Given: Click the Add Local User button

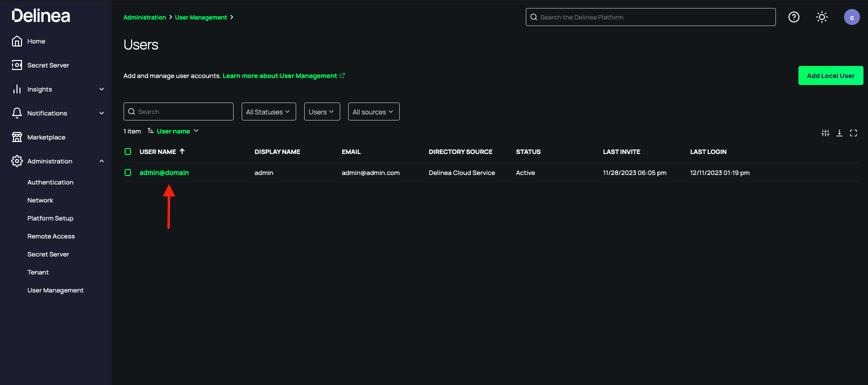Looking at the screenshot, I should [x=830, y=75].
